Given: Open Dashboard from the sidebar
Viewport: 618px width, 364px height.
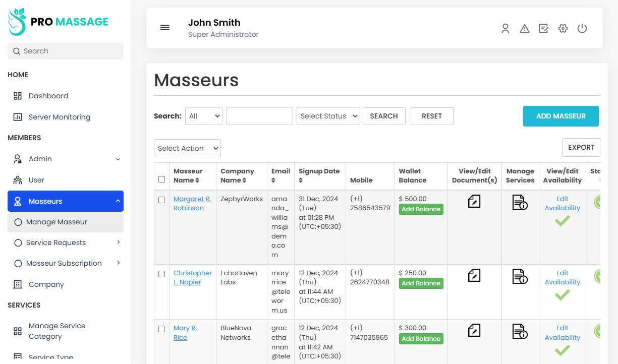Looking at the screenshot, I should tap(48, 96).
